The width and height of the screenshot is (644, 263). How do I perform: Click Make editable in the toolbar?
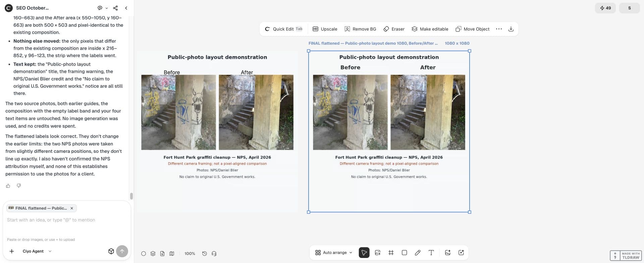(x=430, y=29)
